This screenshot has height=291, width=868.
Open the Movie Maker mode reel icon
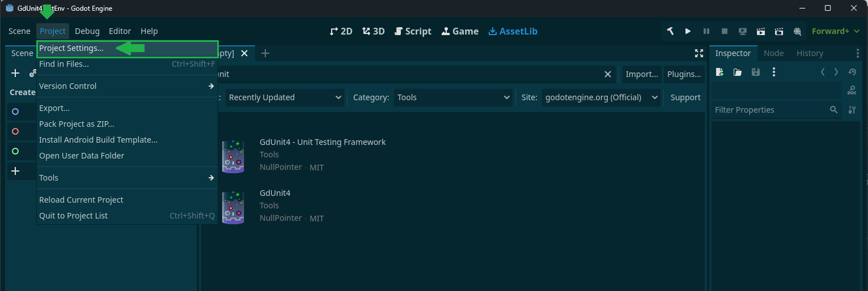pos(798,31)
